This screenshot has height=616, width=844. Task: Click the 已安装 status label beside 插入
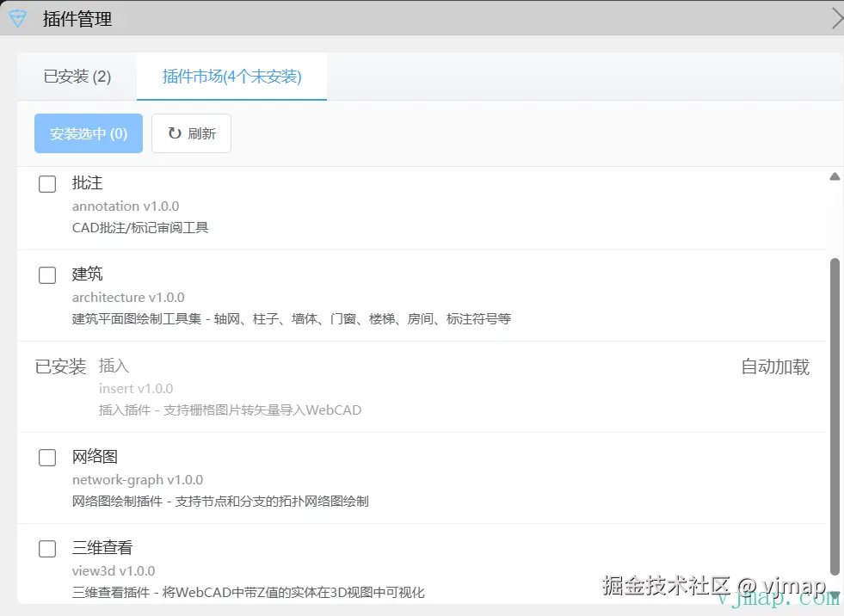coord(61,367)
